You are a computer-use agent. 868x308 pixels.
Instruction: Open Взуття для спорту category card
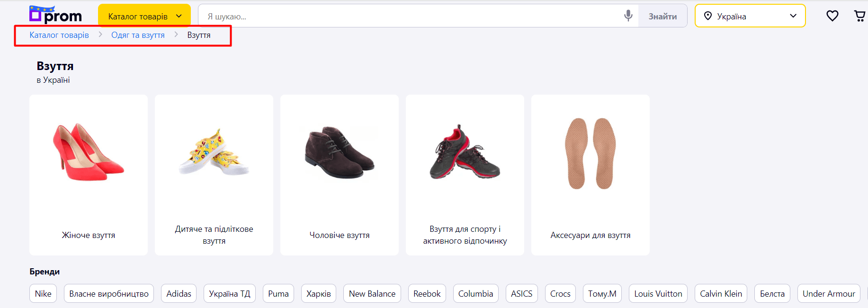465,175
